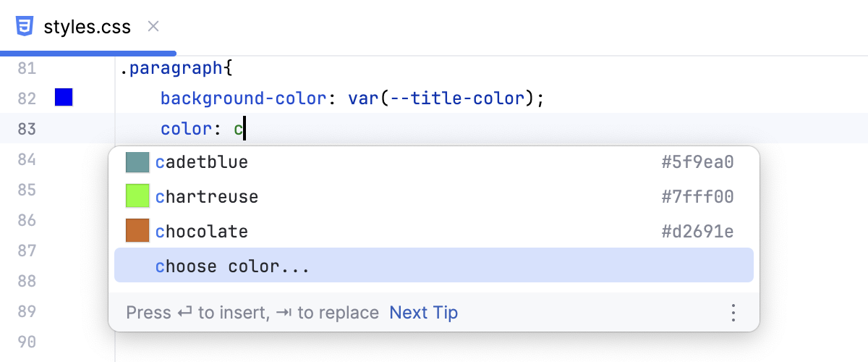Open the completion popup options menu

(733, 313)
